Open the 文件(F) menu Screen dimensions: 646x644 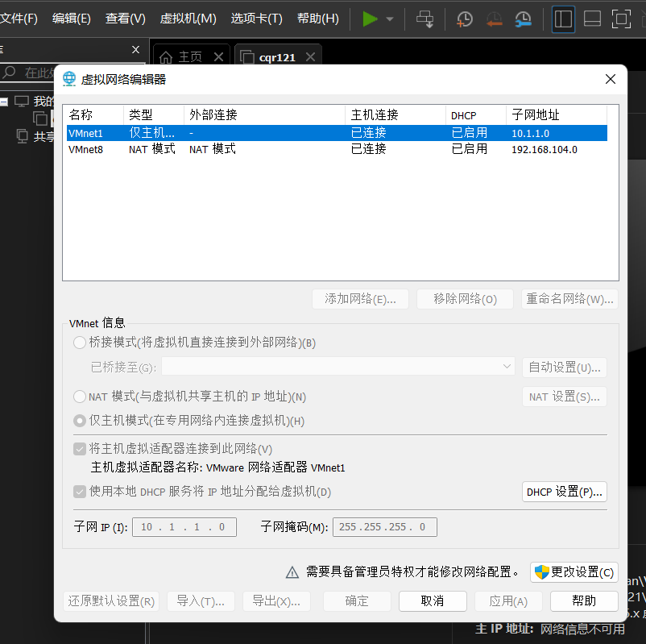click(x=19, y=19)
